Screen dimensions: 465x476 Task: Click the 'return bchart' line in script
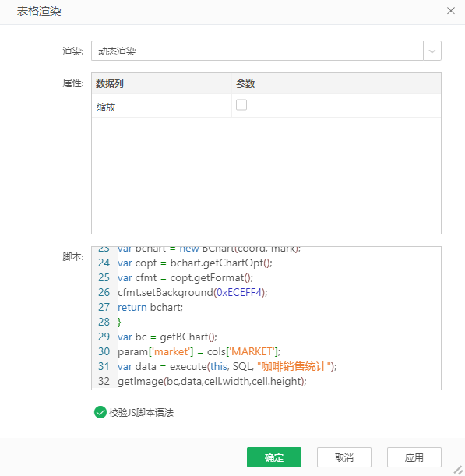pyautogui.click(x=150, y=307)
